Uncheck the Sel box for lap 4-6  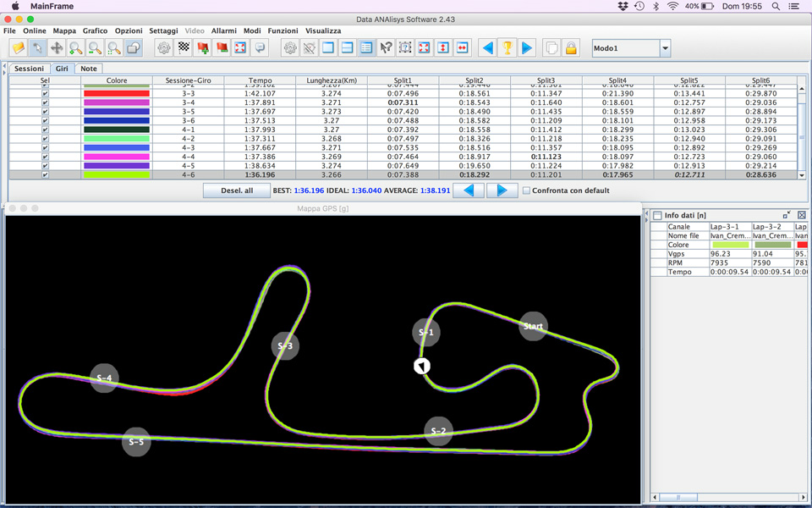(x=45, y=174)
